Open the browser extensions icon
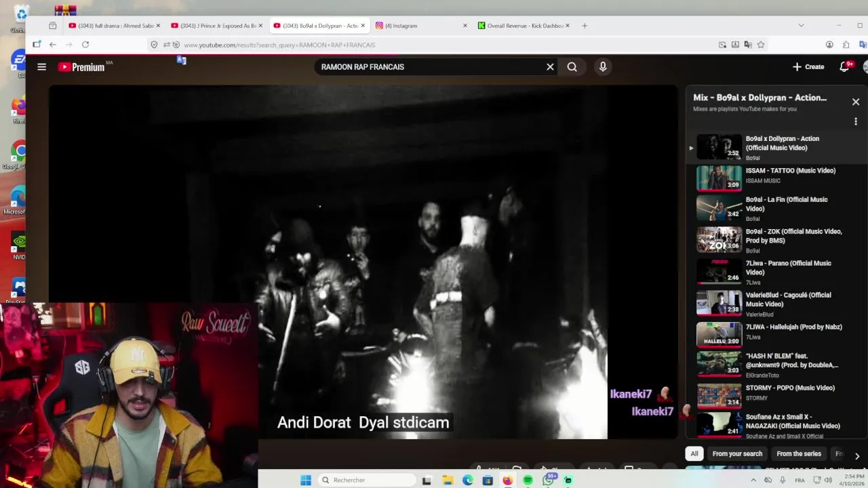 [x=846, y=45]
